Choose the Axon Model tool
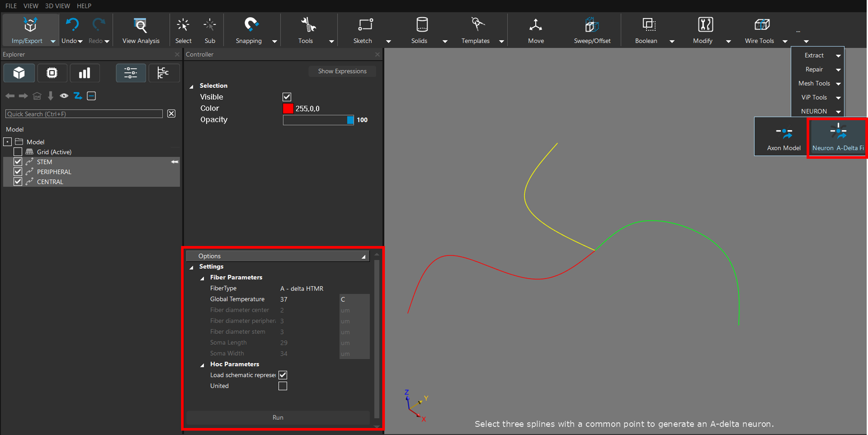This screenshot has height=435, width=868. click(783, 137)
